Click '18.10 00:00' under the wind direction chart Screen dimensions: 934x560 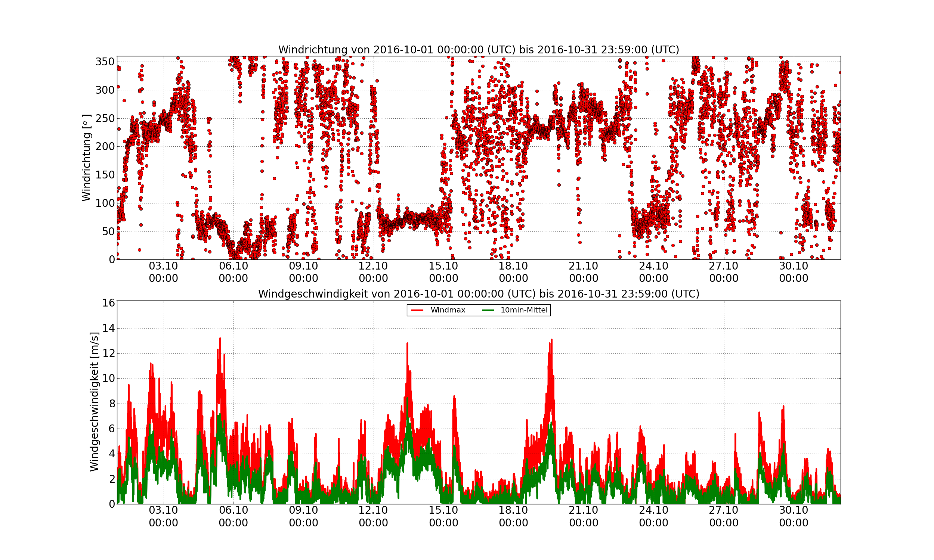point(513,272)
